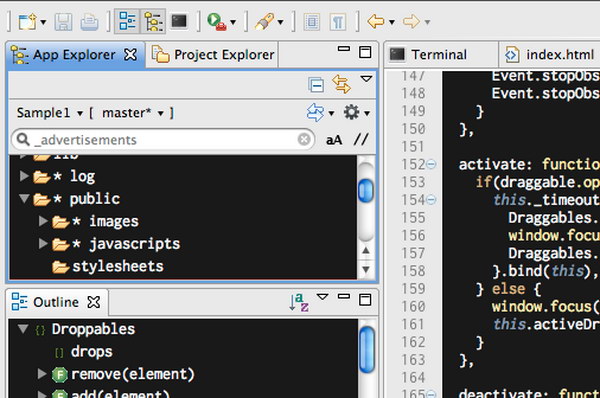Click the Print icon in toolbar
Image resolution: width=600 pixels, height=398 pixels.
tap(89, 22)
